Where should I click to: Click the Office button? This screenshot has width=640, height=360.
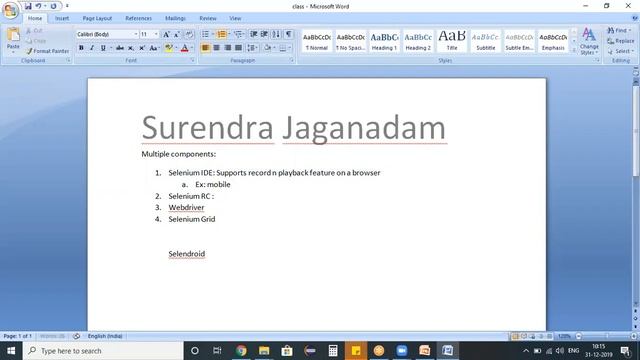(x=10, y=10)
